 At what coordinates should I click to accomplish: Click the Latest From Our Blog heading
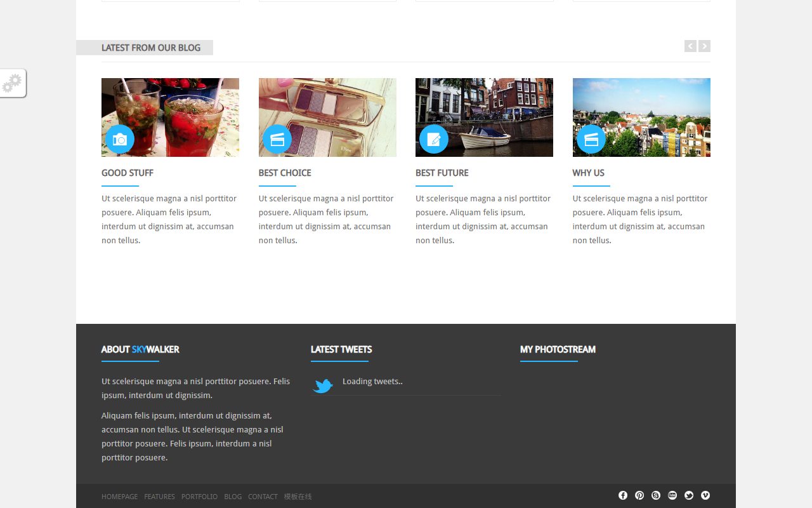click(151, 48)
